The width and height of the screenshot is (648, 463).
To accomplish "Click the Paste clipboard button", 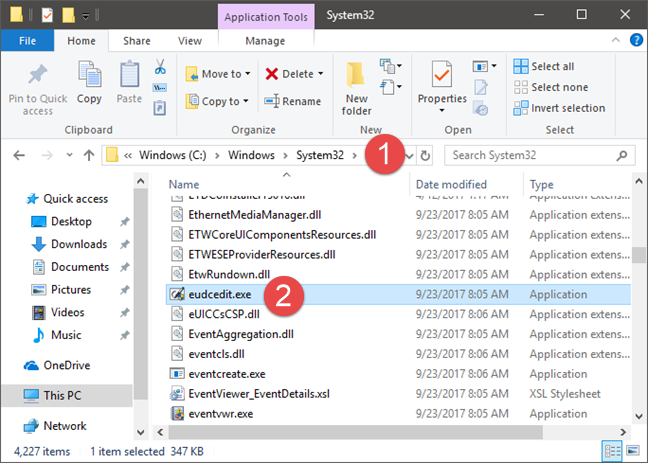I will pyautogui.click(x=129, y=82).
